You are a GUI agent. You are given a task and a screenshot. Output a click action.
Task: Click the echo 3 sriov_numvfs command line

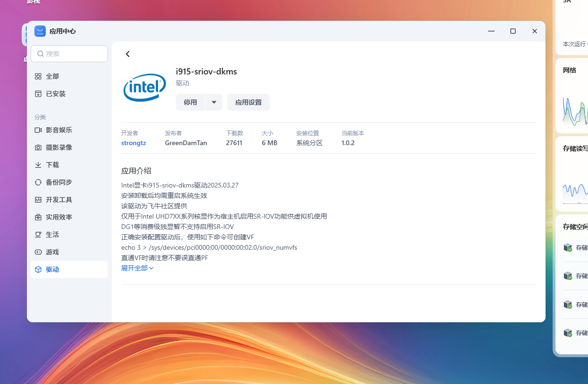point(209,247)
